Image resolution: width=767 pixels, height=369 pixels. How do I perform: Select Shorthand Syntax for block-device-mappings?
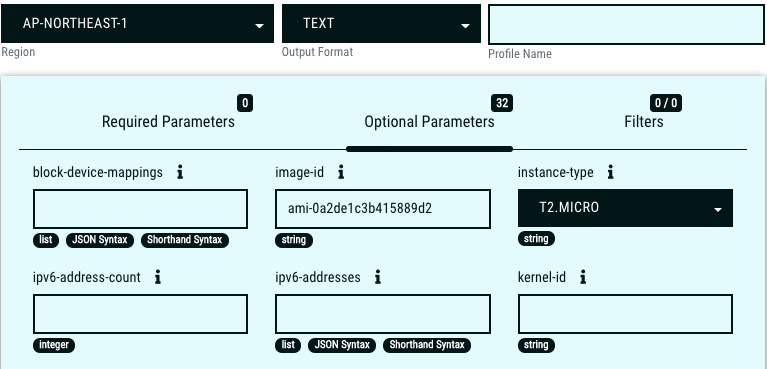point(184,240)
